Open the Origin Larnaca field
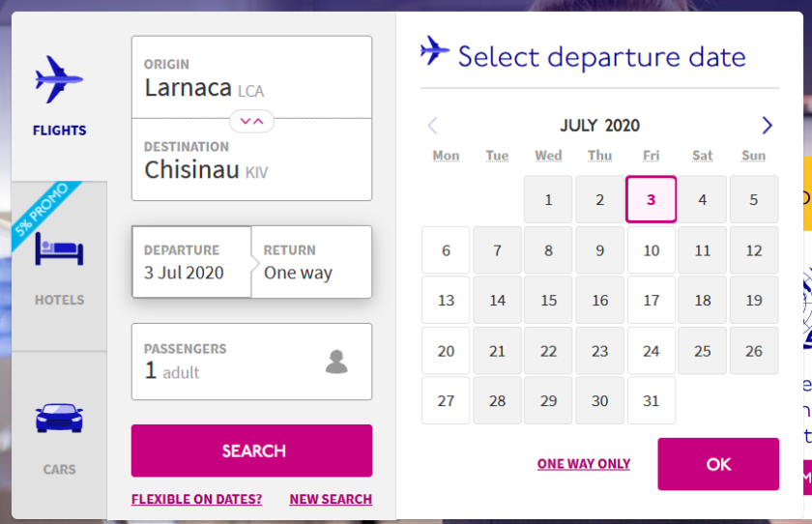 click(x=251, y=77)
